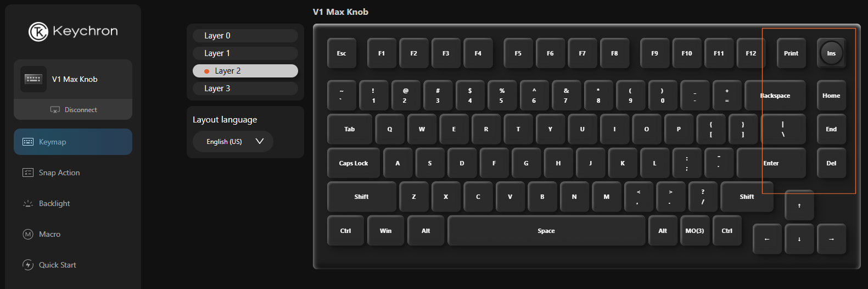This screenshot has height=289, width=868.
Task: Select the Caps Lock key
Action: pyautogui.click(x=354, y=163)
